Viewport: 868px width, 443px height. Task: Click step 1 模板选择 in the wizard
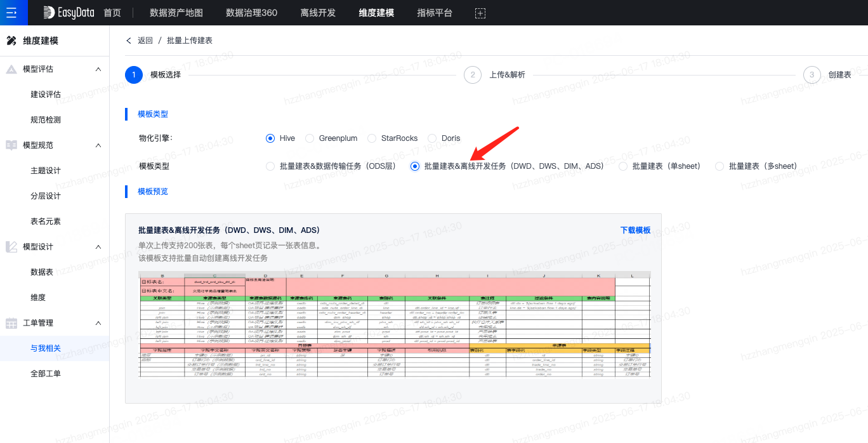point(153,75)
